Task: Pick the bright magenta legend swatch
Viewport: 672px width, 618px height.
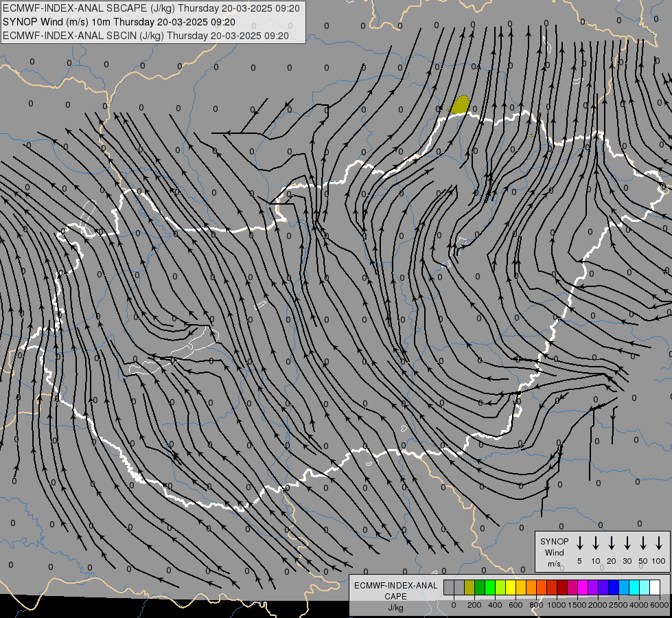Action: (x=583, y=587)
